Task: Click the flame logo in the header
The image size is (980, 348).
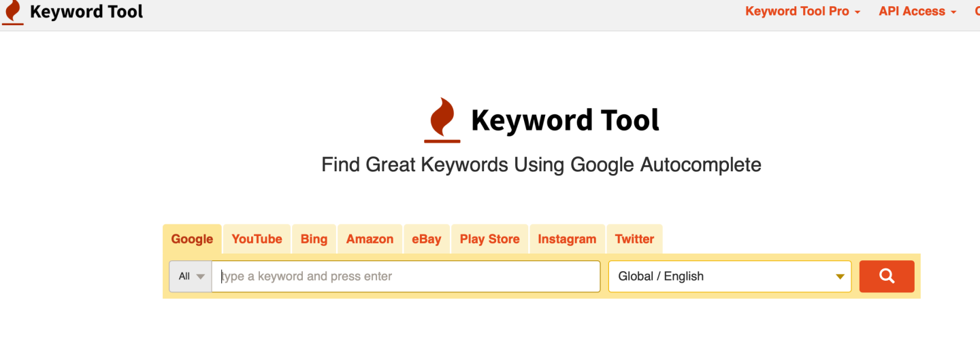Action: coord(13,12)
